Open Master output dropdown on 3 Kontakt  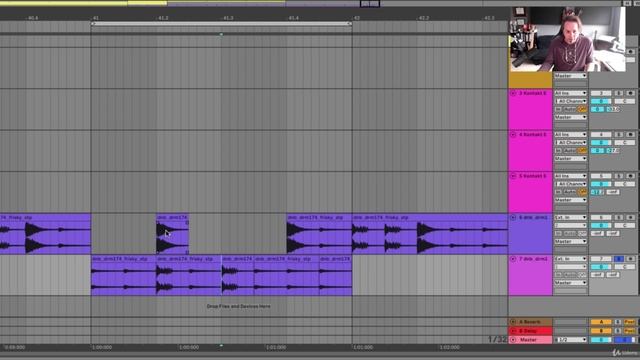(570, 117)
